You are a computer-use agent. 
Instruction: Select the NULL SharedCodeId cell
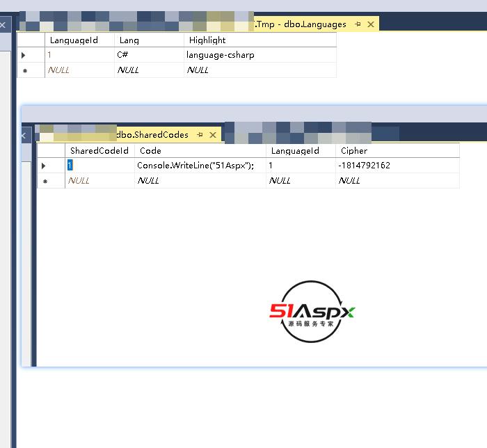(99, 181)
